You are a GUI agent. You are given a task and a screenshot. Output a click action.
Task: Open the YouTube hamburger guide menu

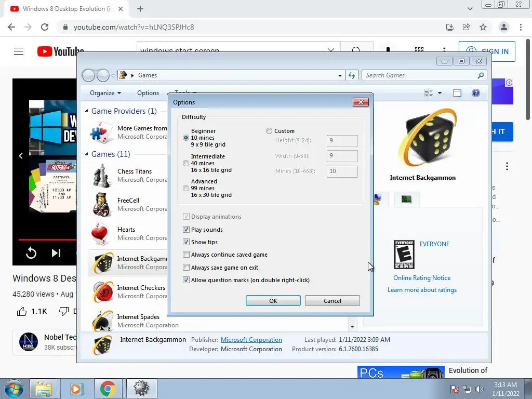(x=19, y=51)
